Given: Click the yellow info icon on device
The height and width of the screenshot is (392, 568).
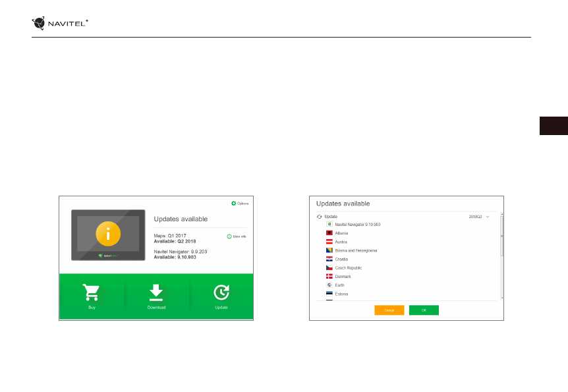Looking at the screenshot, I should pos(108,235).
